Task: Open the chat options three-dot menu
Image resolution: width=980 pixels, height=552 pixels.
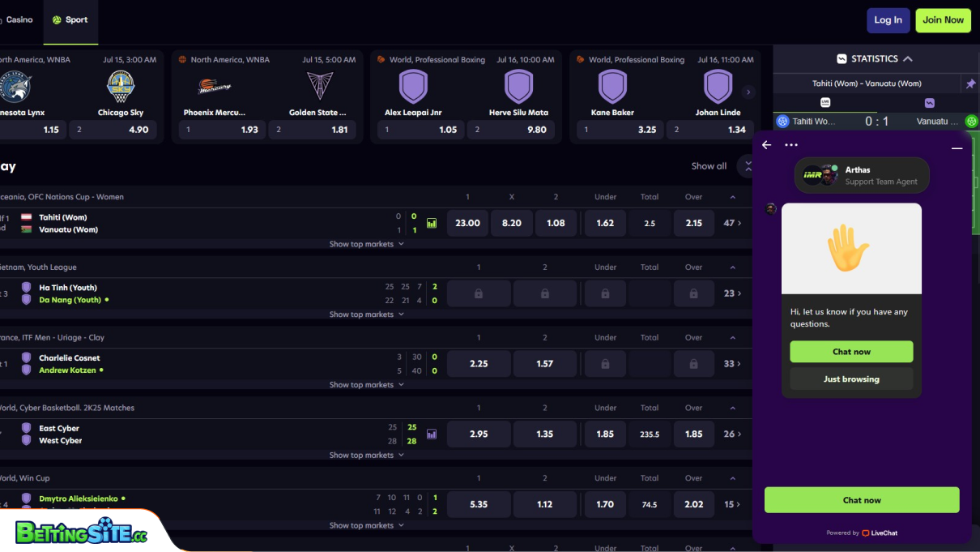Action: point(791,145)
